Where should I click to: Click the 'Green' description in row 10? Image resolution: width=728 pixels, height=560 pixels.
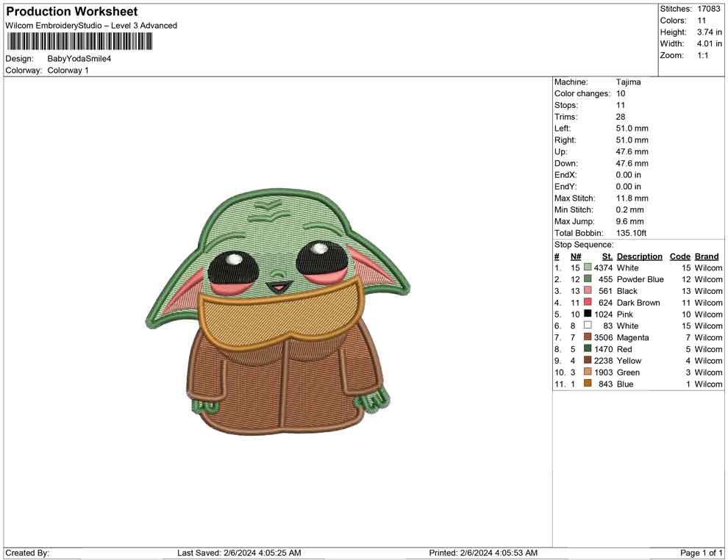point(628,372)
